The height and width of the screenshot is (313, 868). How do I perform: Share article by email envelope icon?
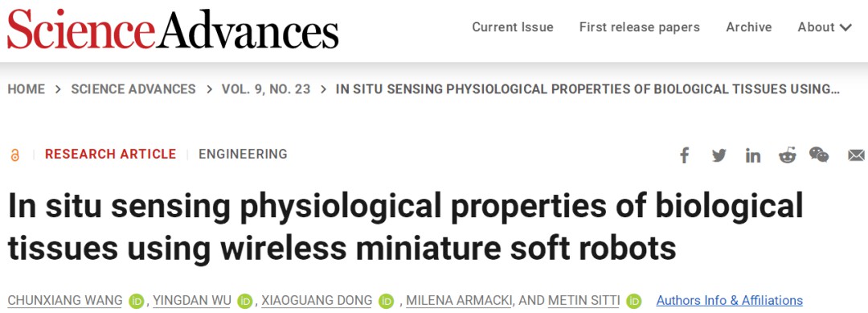857,155
